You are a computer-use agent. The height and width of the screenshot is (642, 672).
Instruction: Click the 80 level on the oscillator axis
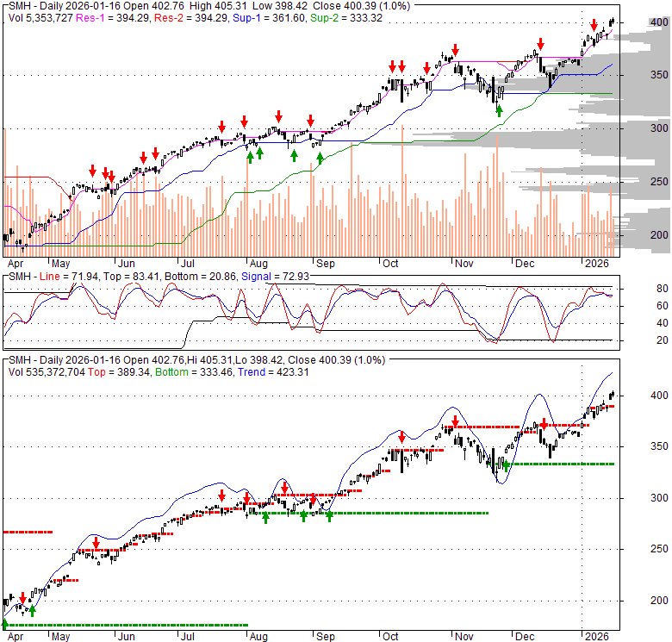tap(663, 289)
